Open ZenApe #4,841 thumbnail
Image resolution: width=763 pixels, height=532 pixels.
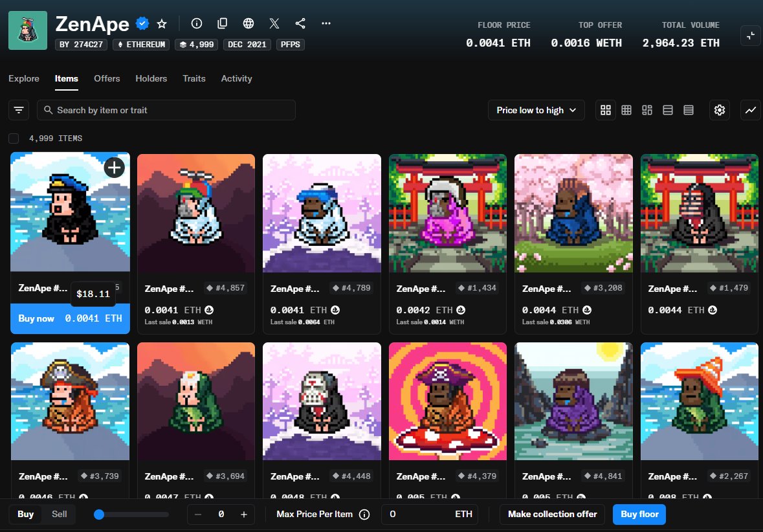click(x=574, y=401)
